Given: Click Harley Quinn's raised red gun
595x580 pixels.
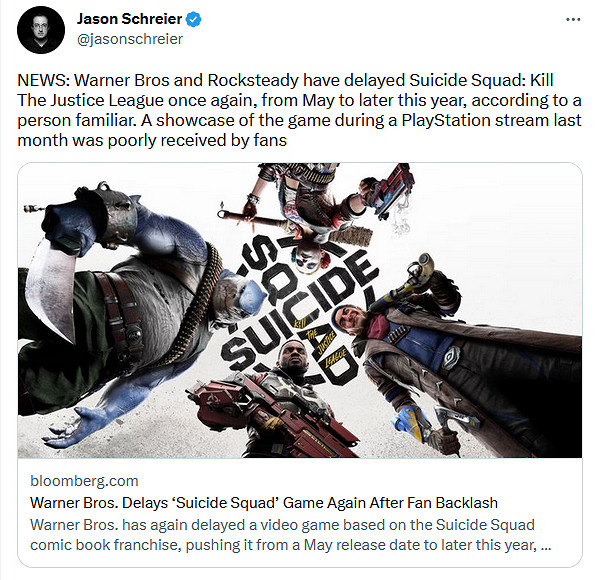Looking at the screenshot, I should coord(391,190).
